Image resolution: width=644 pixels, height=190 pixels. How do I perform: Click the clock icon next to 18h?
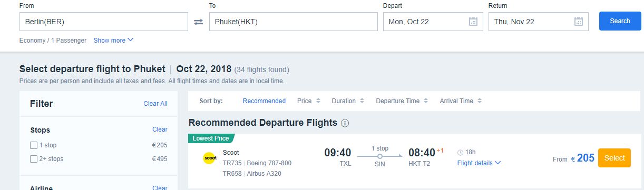tap(460, 152)
